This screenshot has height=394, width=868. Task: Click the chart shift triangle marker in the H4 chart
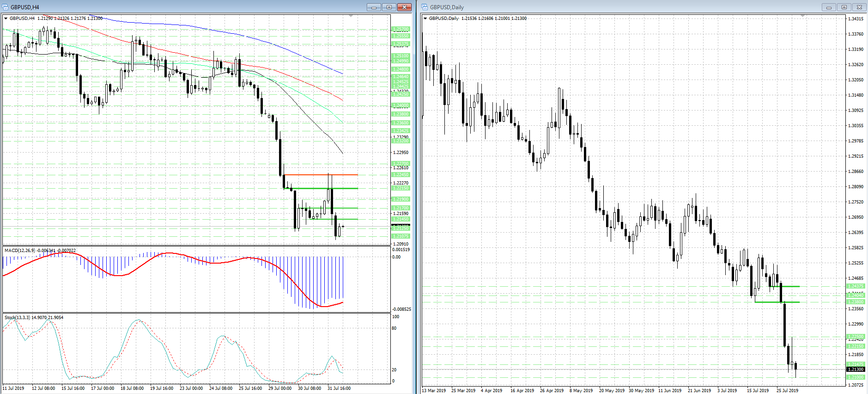coord(351,16)
